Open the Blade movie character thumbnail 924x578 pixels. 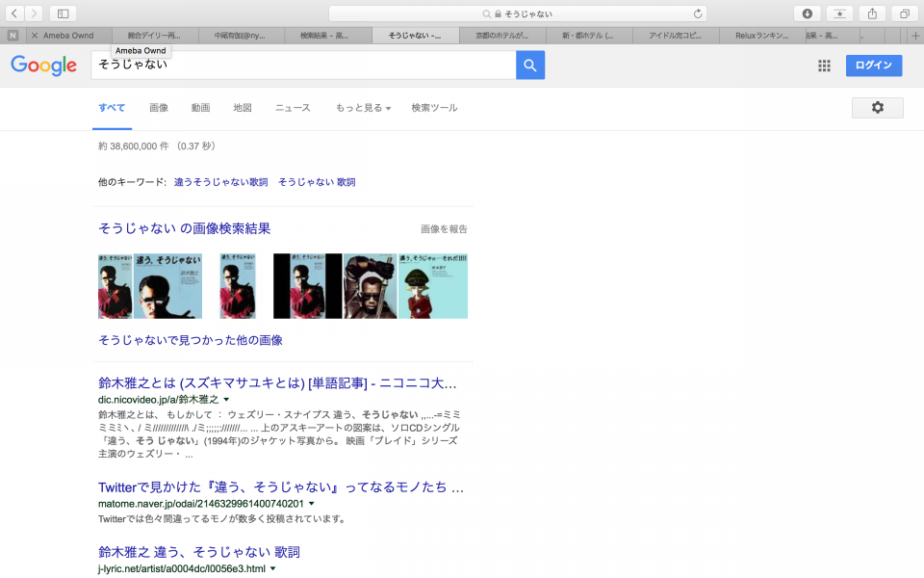(x=370, y=286)
